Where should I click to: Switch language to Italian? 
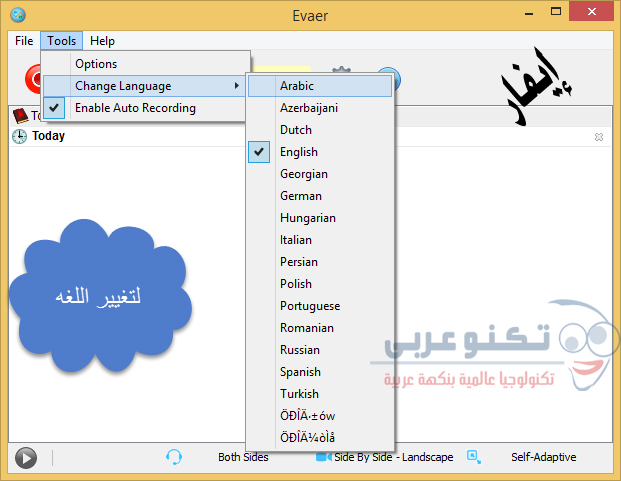pyautogui.click(x=320, y=240)
